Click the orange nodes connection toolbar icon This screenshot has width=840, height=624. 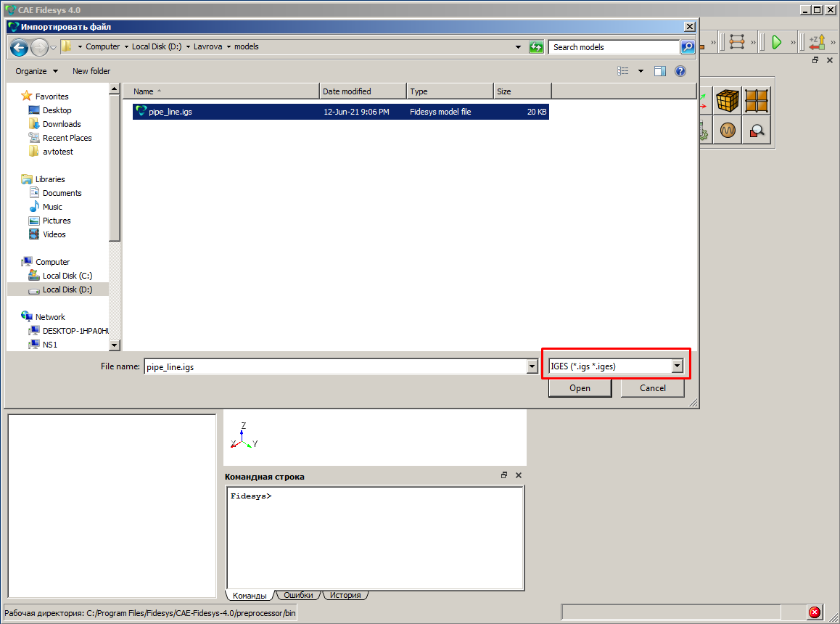tap(737, 42)
